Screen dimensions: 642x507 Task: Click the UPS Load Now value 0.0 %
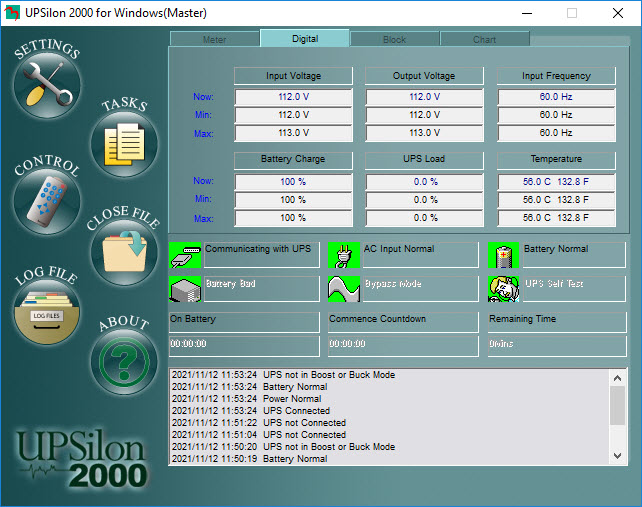[x=425, y=182]
